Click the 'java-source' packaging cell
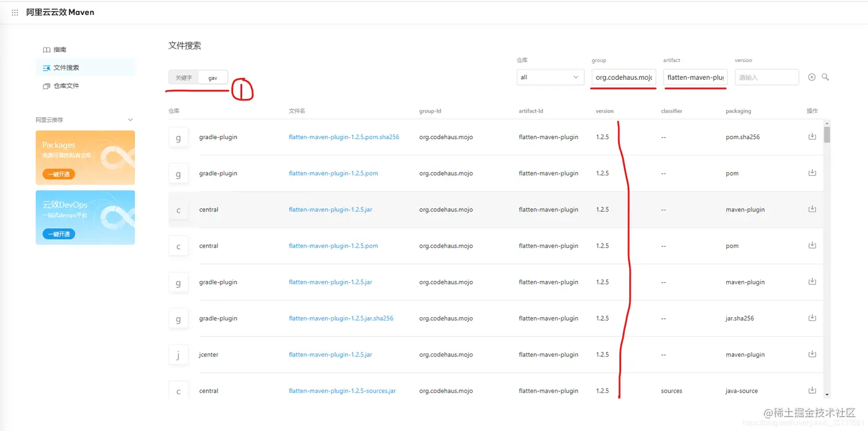This screenshot has width=868, height=431. (742, 391)
